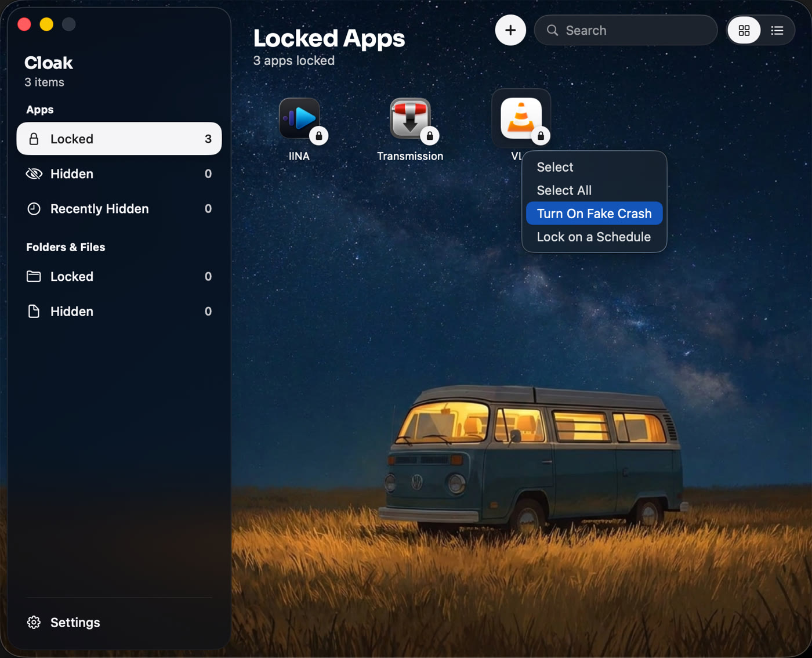Choose Turn On Fake Crash
This screenshot has width=812, height=658.
coord(594,214)
